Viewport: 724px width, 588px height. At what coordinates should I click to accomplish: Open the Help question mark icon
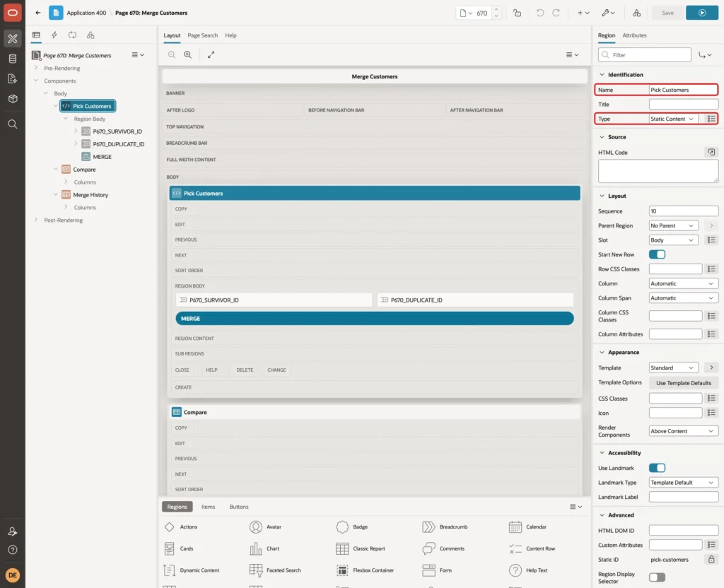(x=13, y=550)
